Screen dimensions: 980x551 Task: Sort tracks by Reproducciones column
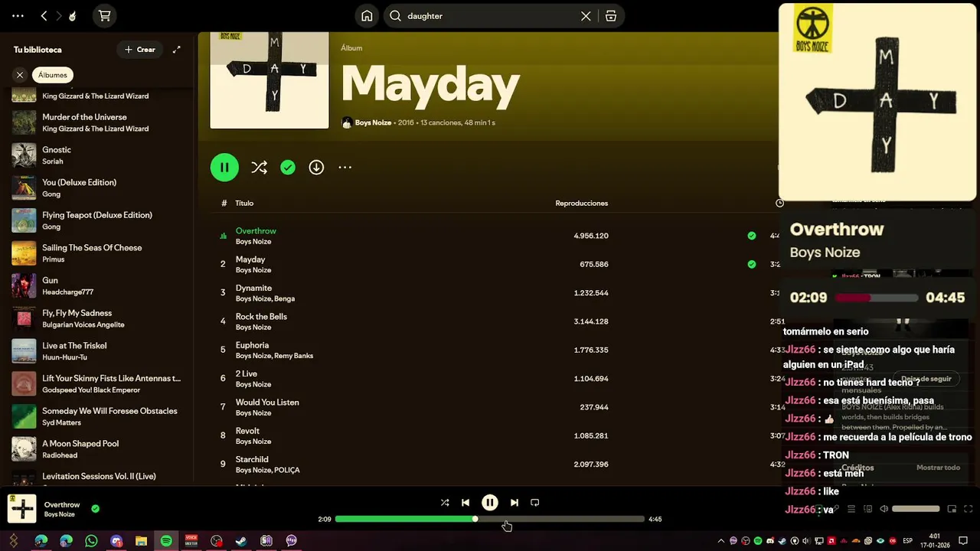[x=582, y=204]
